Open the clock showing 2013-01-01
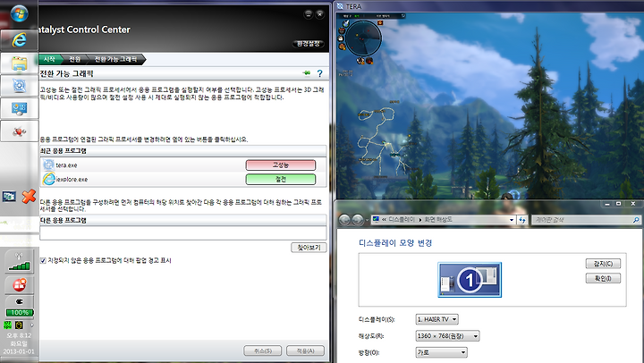The image size is (644, 363). point(19,343)
